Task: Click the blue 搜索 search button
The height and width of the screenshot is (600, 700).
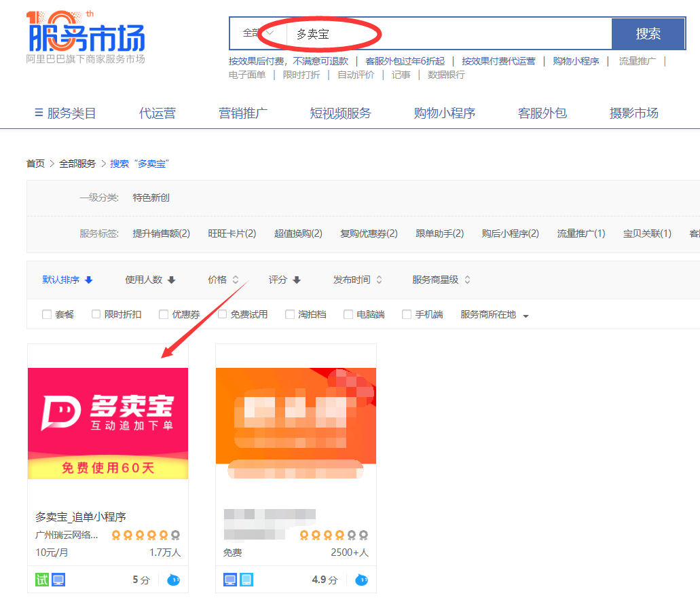Action: pyautogui.click(x=648, y=33)
